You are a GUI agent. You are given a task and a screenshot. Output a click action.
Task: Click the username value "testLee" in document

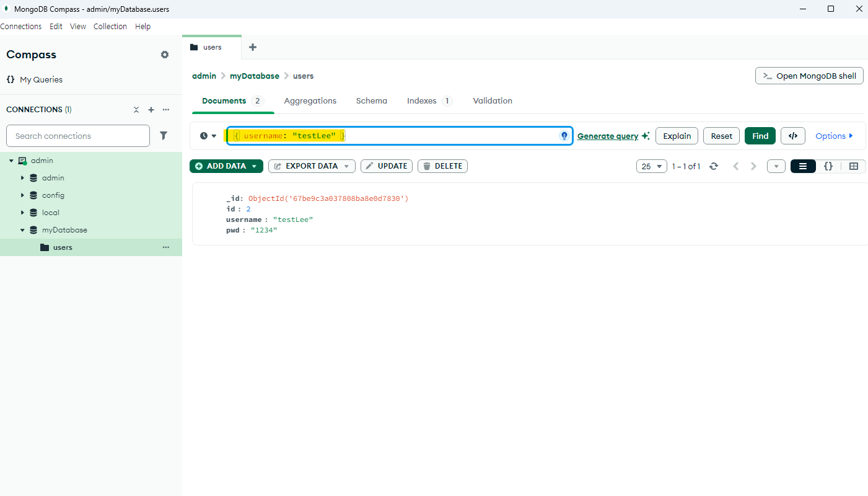293,219
